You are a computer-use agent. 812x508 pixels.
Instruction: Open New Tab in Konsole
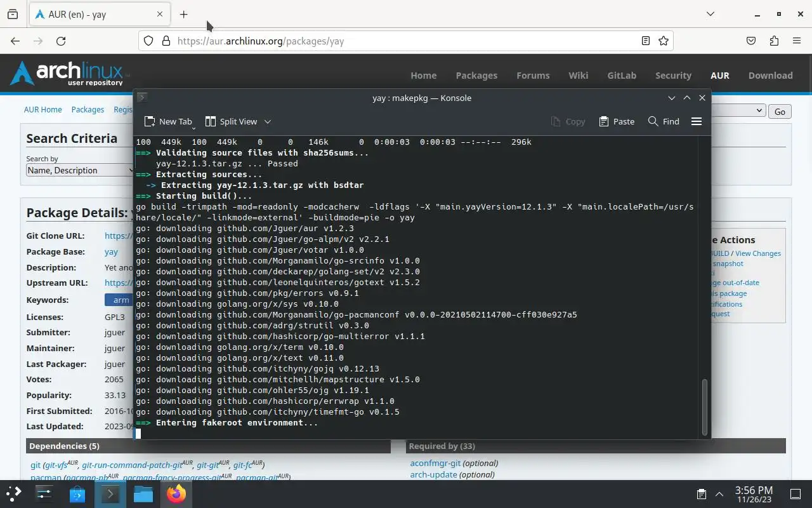[x=168, y=121]
